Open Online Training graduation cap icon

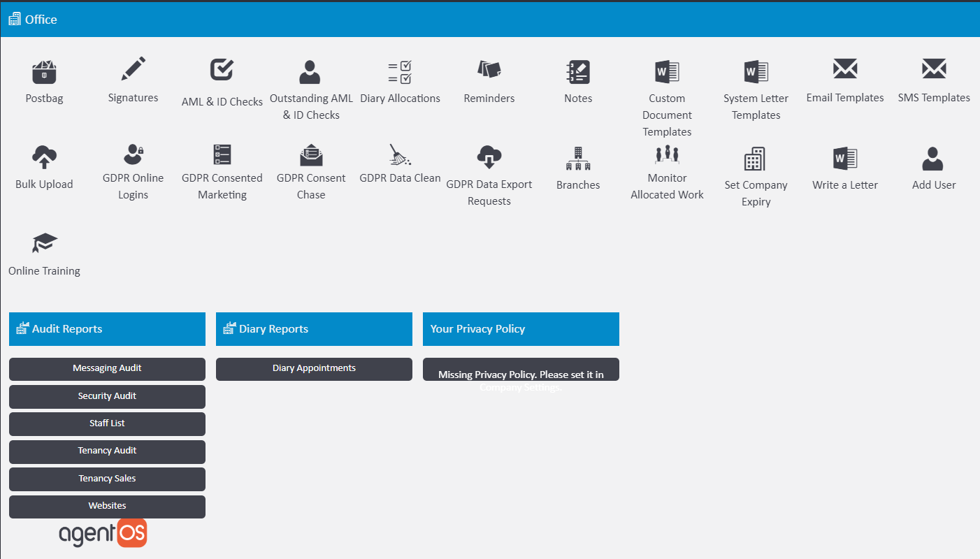pos(44,244)
